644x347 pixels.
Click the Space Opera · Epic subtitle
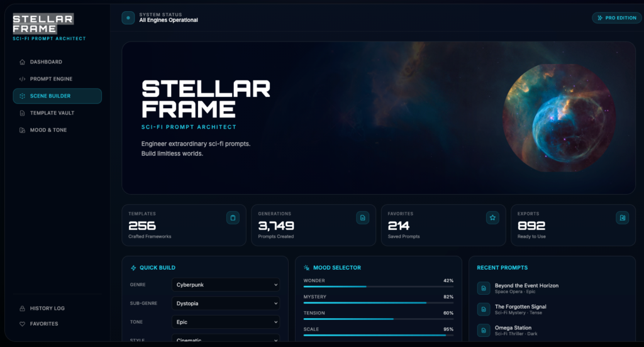point(515,292)
